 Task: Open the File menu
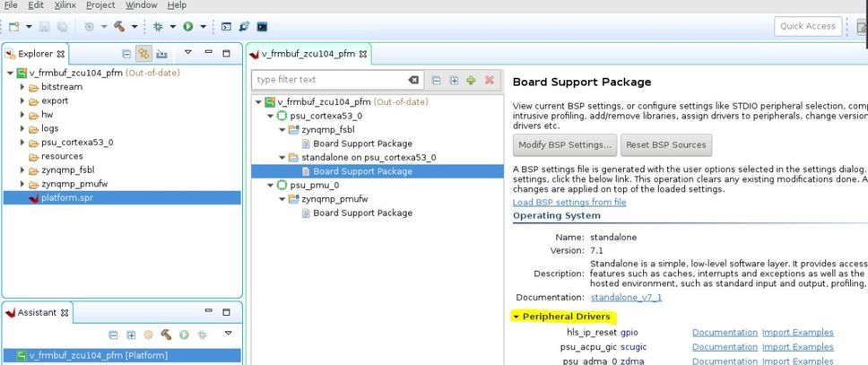click(x=11, y=5)
